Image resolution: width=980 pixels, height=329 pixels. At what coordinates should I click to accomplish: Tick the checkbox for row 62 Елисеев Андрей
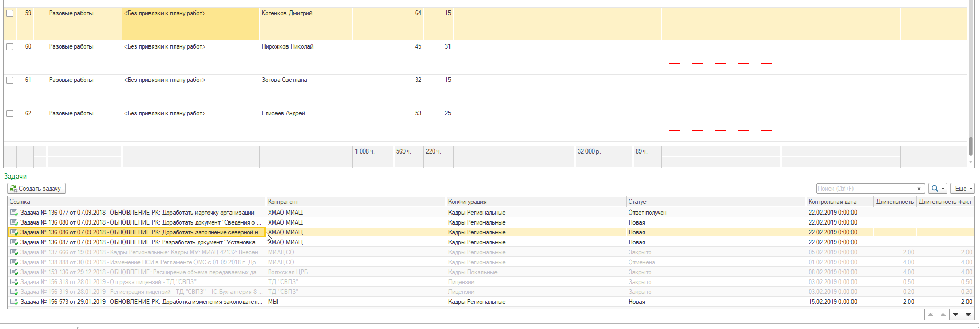(x=9, y=114)
